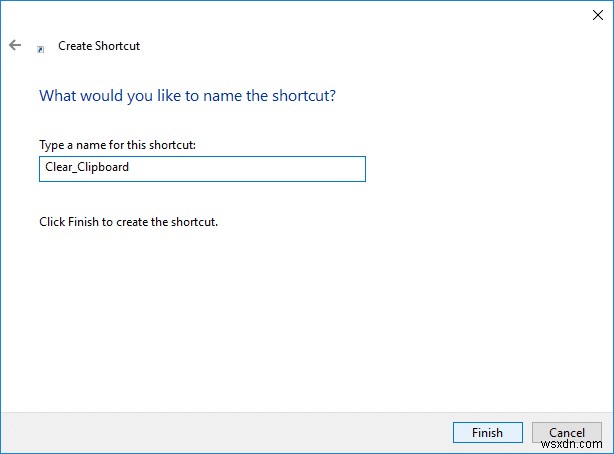Cancel the shortcut creation
The height and width of the screenshot is (454, 614).
coord(567,432)
